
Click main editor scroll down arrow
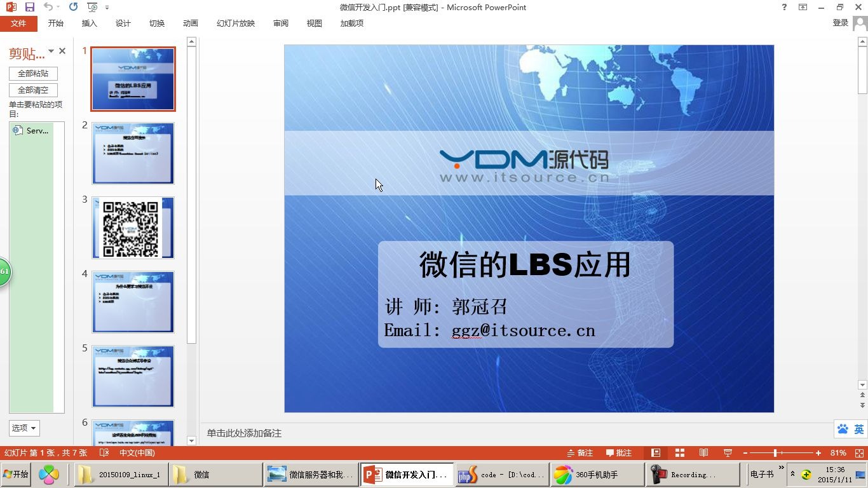pyautogui.click(x=862, y=385)
